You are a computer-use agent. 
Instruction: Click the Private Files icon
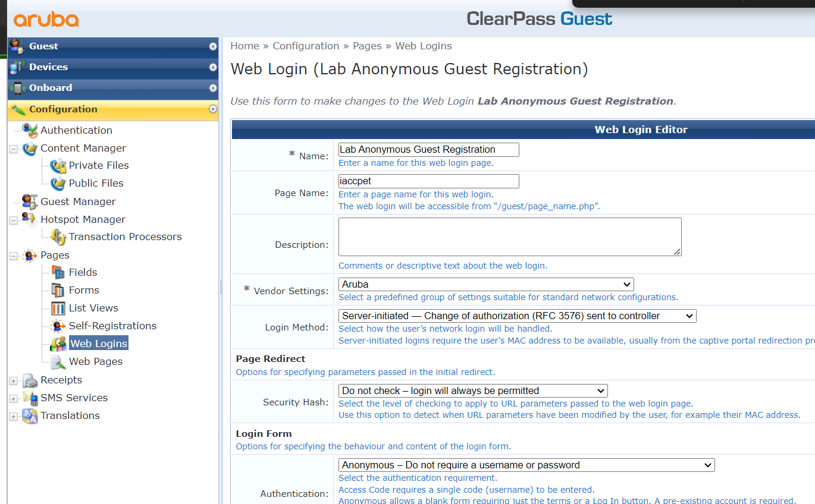pos(58,165)
